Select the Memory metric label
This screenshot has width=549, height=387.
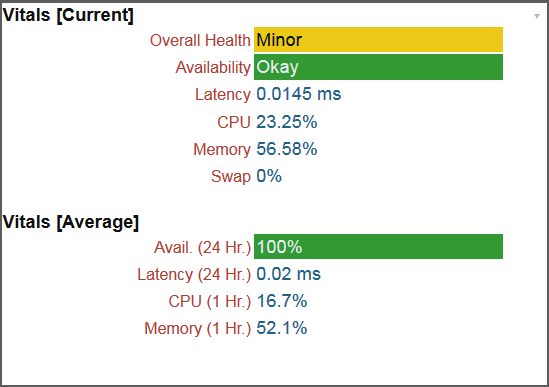(222, 150)
